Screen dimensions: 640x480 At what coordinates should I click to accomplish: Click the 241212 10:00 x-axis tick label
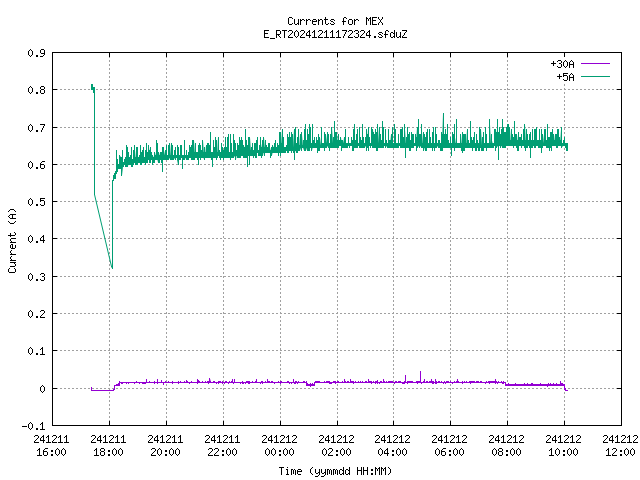click(x=564, y=446)
